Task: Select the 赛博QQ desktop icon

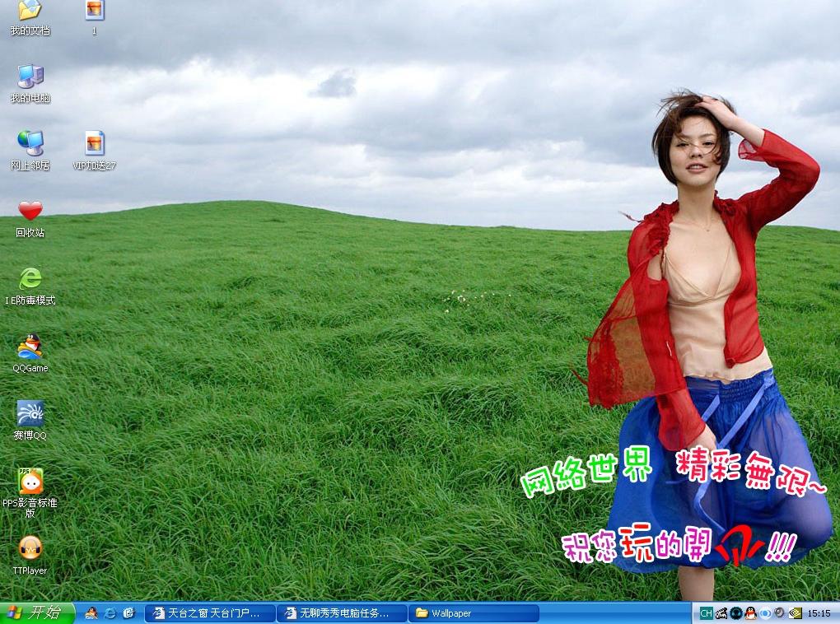Action: click(30, 421)
